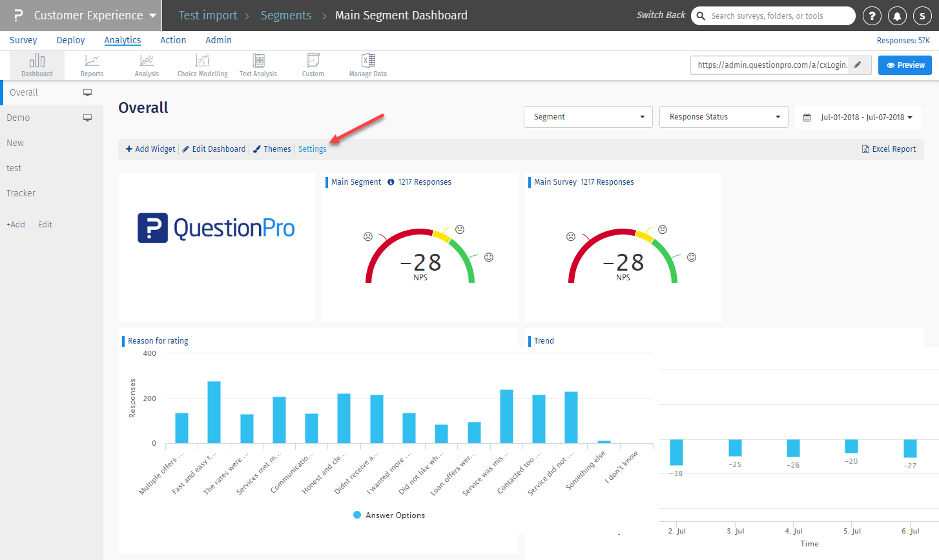Viewport: 939px width, 560px height.
Task: Open the Admin menu
Action: [218, 40]
